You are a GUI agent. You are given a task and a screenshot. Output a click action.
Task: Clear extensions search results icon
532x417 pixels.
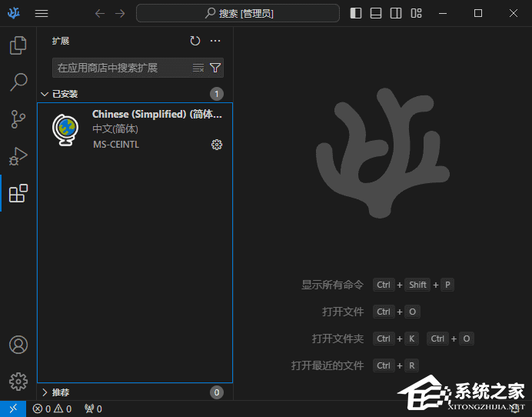point(198,68)
